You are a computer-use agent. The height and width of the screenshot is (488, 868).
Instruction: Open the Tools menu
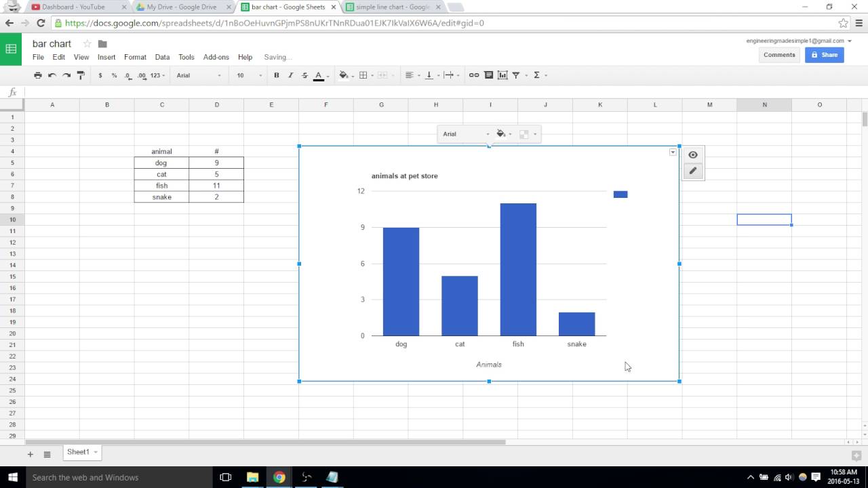point(186,58)
